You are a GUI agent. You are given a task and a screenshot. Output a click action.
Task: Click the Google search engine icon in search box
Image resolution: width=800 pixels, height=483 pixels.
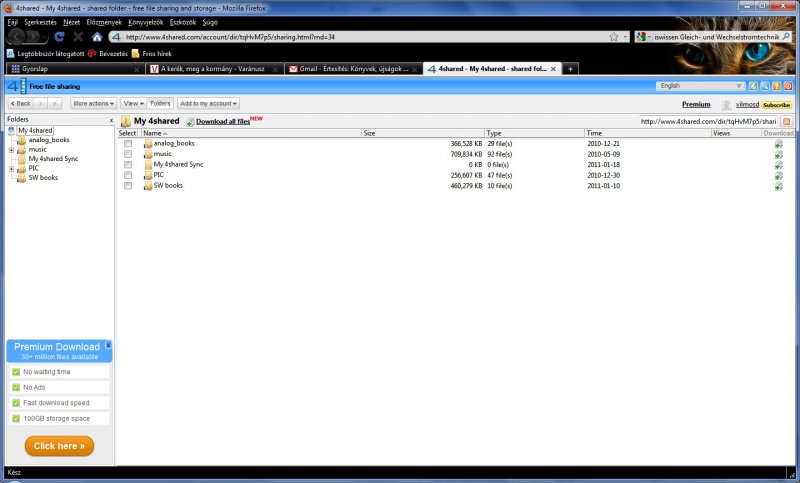641,37
